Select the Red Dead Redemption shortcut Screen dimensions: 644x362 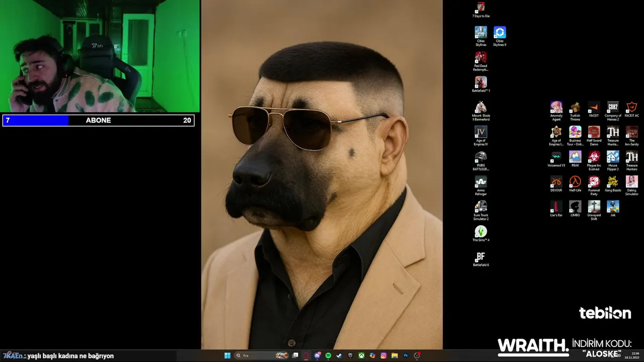[x=481, y=61]
